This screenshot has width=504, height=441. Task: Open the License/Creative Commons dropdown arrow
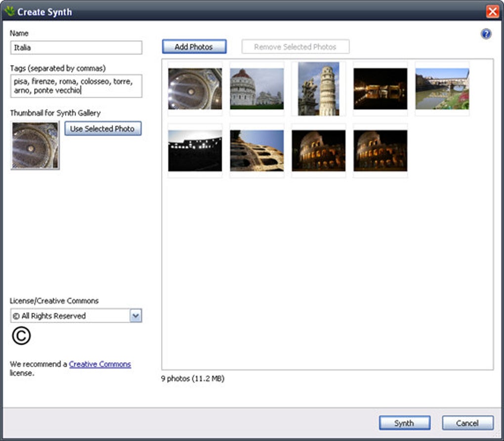coord(136,315)
